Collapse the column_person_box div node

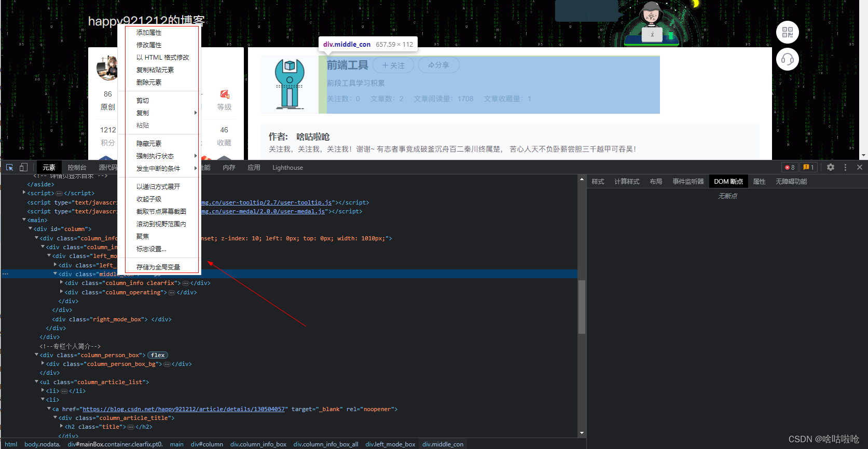[36, 355]
